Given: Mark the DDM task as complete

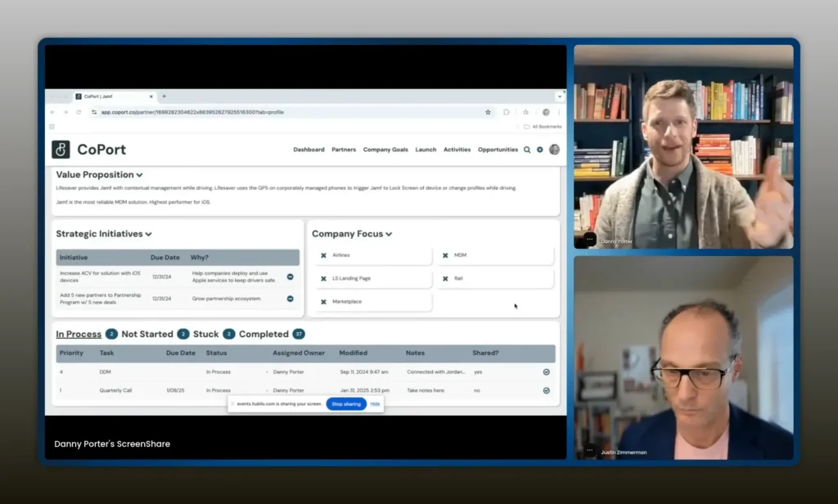Looking at the screenshot, I should pyautogui.click(x=546, y=371).
